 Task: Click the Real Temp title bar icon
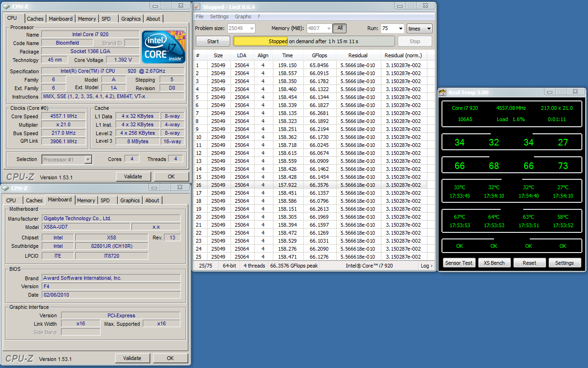442,92
